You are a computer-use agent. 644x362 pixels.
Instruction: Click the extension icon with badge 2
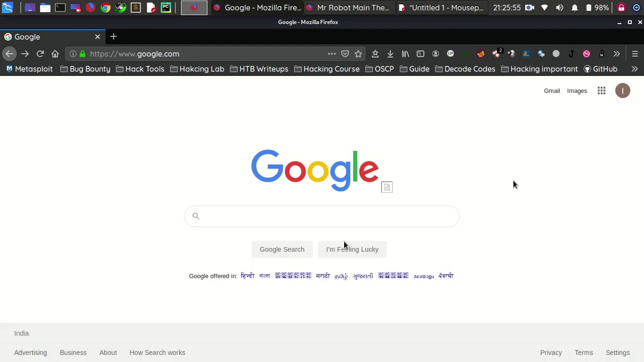pyautogui.click(x=497, y=53)
